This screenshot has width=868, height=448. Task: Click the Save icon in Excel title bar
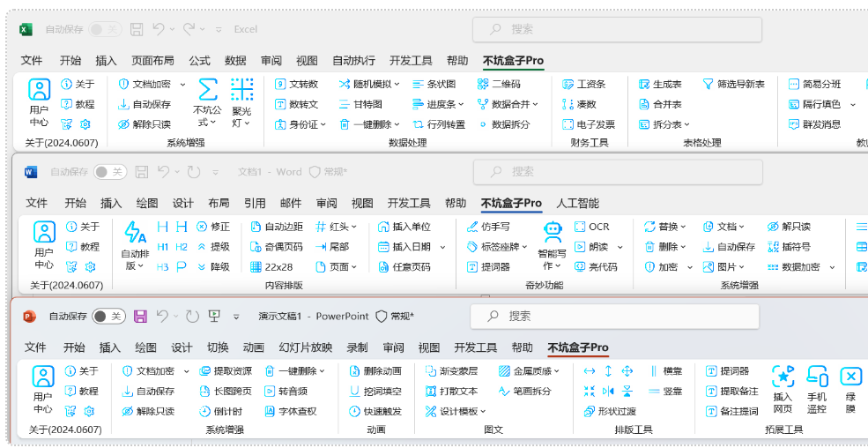(x=137, y=29)
